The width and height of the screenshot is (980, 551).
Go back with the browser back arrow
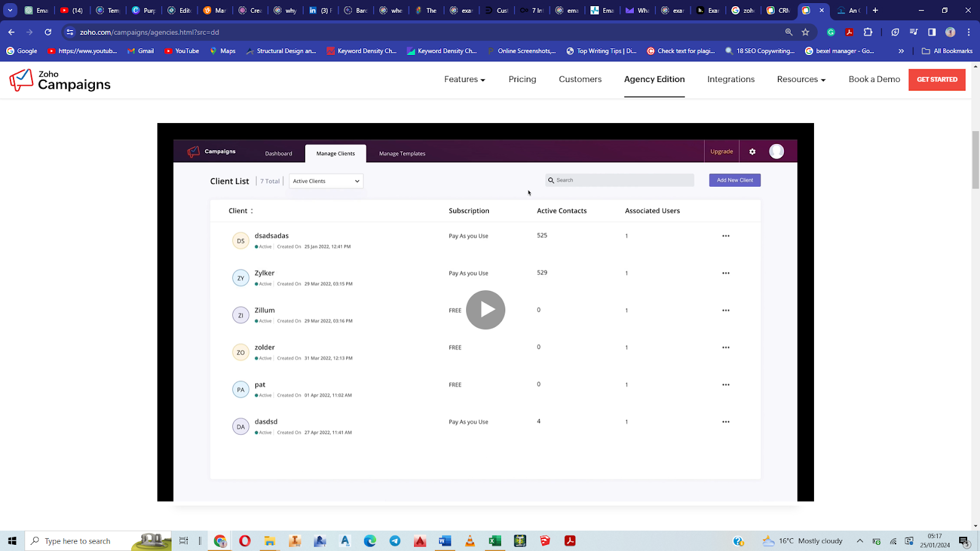tap(12, 32)
